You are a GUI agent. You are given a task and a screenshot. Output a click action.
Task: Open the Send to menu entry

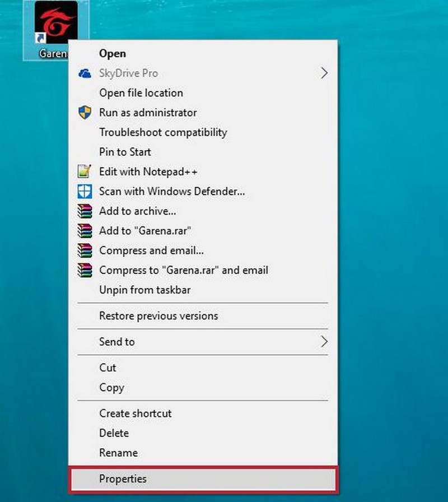[x=203, y=342]
